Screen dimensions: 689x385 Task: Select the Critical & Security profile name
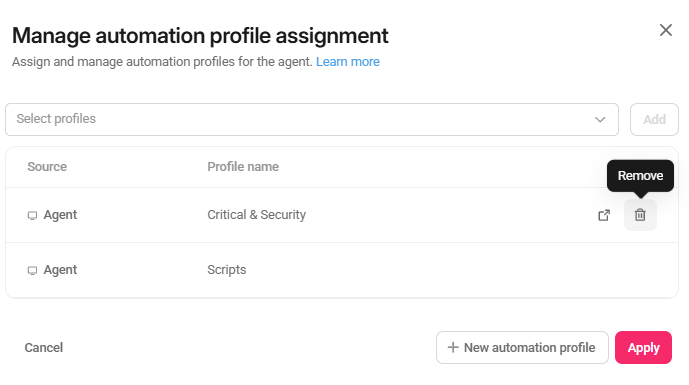point(257,215)
